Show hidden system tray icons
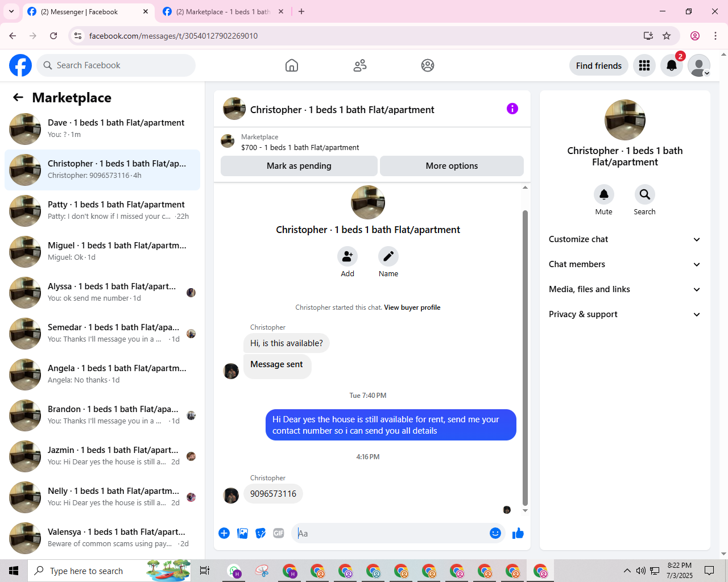 pyautogui.click(x=627, y=571)
